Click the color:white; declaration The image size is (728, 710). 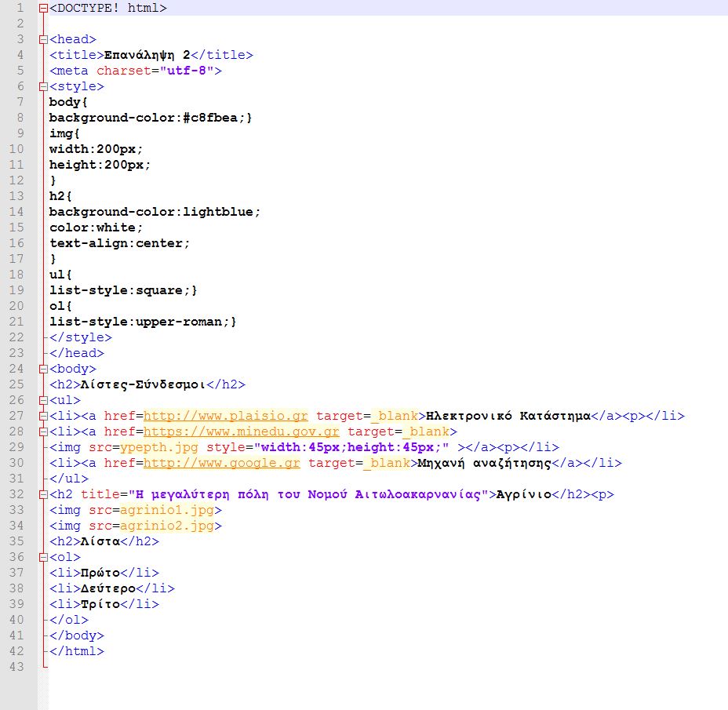[x=96, y=228]
